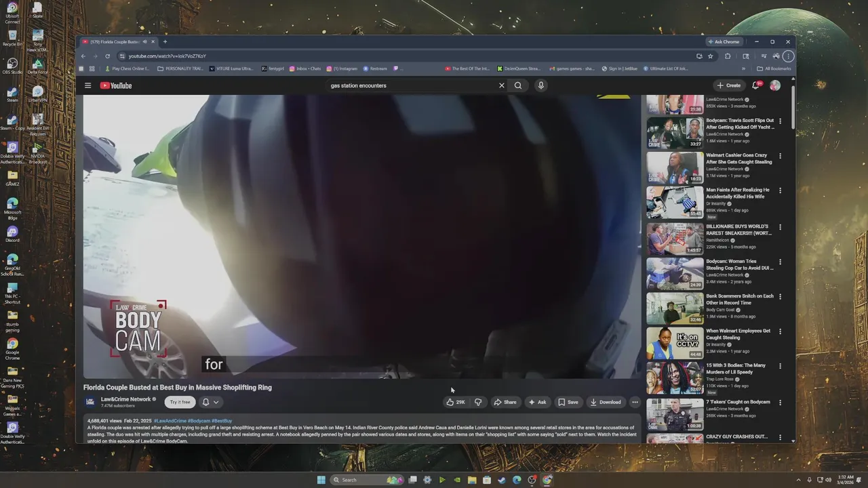
Task: Open Chrome extensions puzzle icon
Action: click(728, 56)
